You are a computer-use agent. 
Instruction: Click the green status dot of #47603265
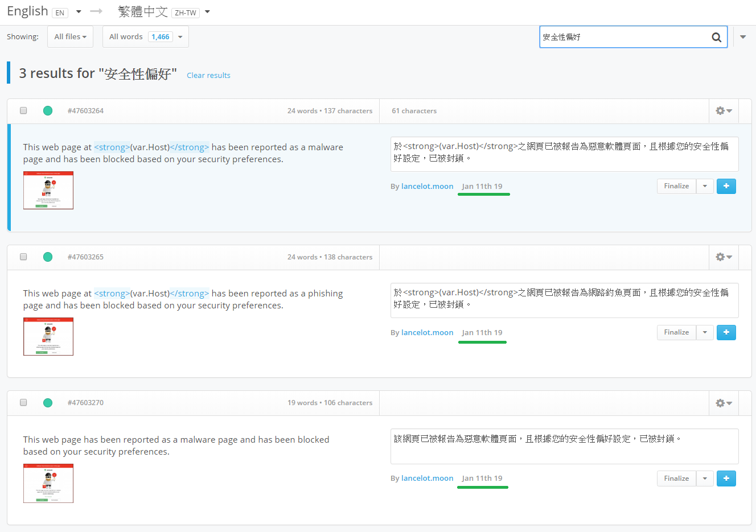[x=48, y=257]
